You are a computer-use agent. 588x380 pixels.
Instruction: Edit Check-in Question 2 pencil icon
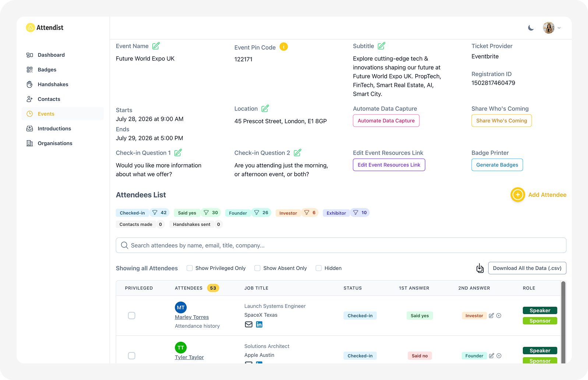297,153
